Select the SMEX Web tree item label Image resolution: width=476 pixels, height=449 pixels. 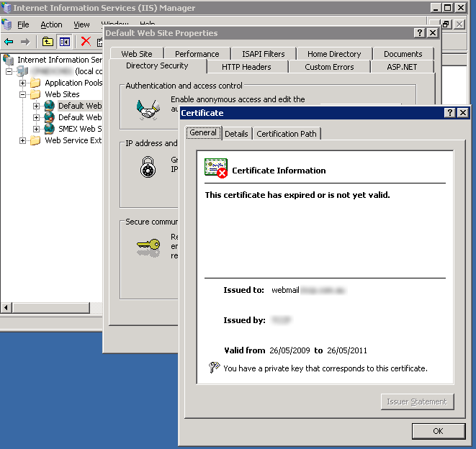80,129
